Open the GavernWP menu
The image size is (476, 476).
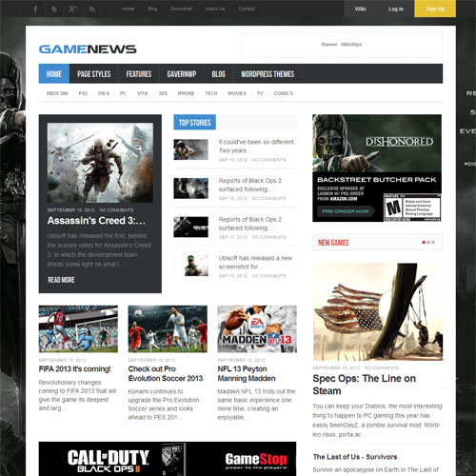(182, 73)
